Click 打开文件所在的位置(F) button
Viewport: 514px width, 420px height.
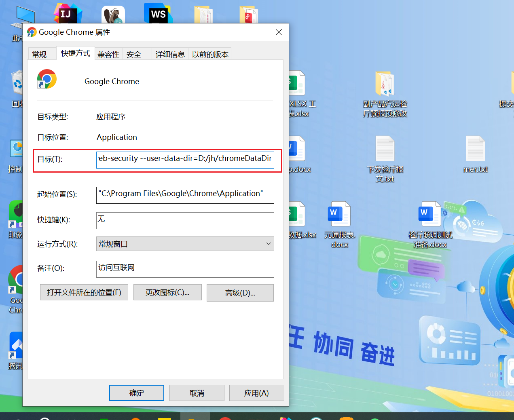[84, 292]
